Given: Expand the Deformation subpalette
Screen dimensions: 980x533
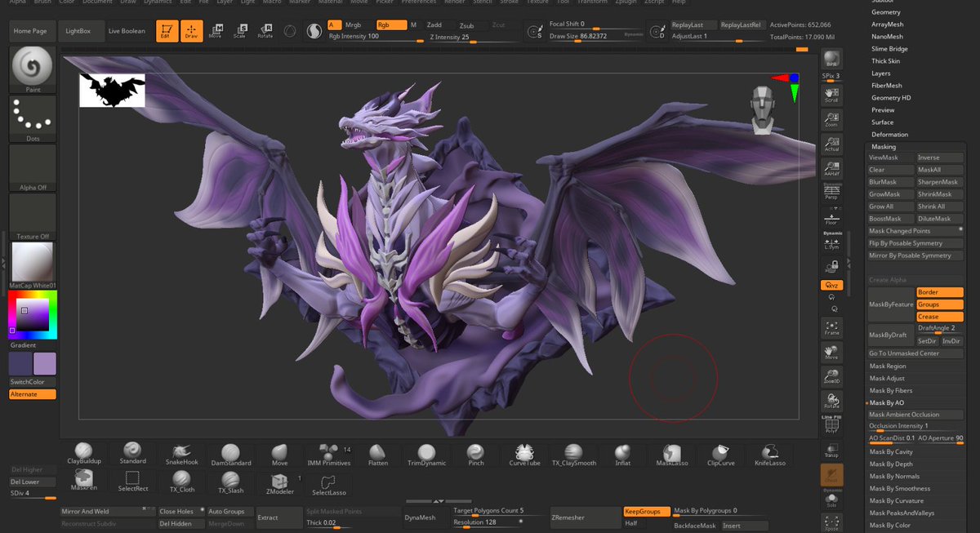Looking at the screenshot, I should click(x=889, y=135).
